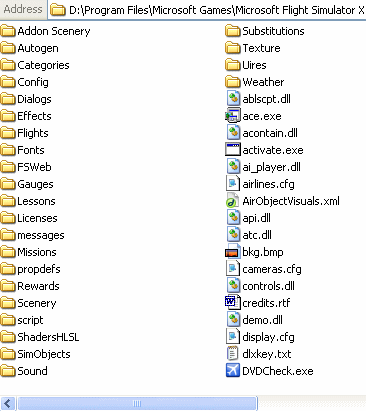
Task: Select the Sound folder name
Action: coord(32,371)
